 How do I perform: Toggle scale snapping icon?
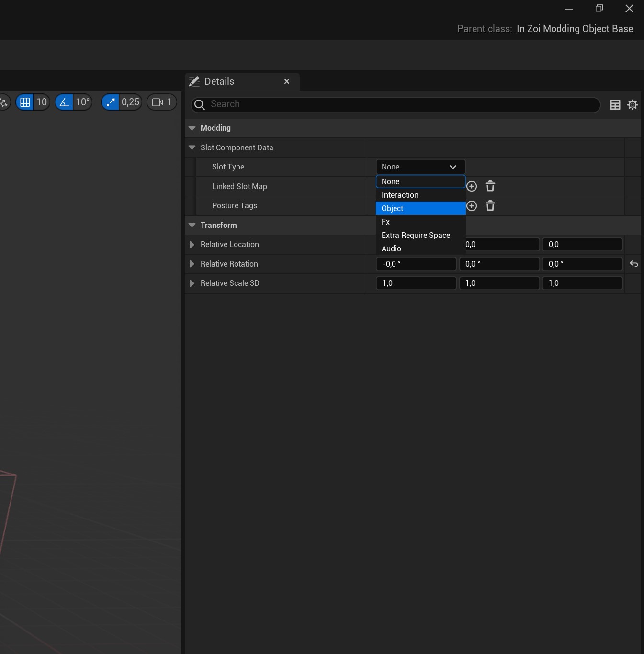click(x=111, y=102)
